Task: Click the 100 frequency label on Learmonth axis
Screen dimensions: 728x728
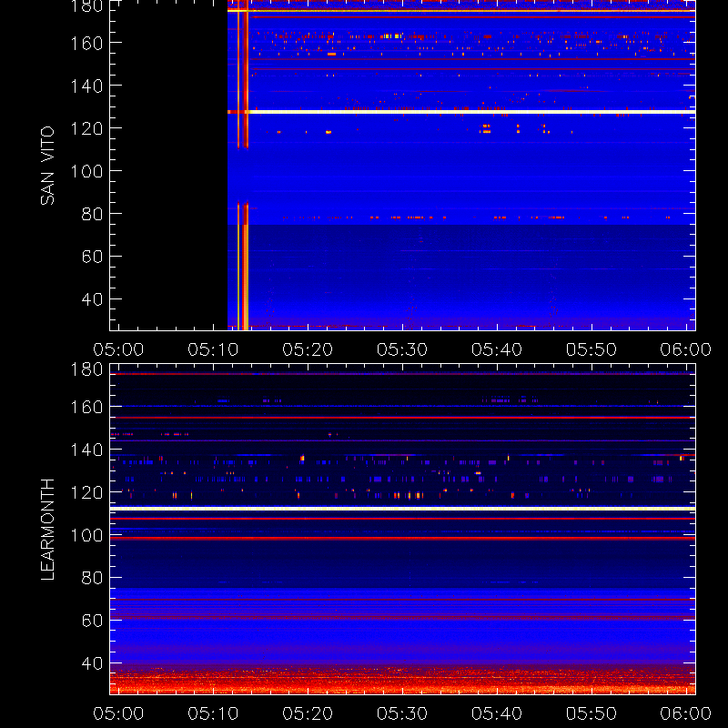Action: click(x=86, y=535)
